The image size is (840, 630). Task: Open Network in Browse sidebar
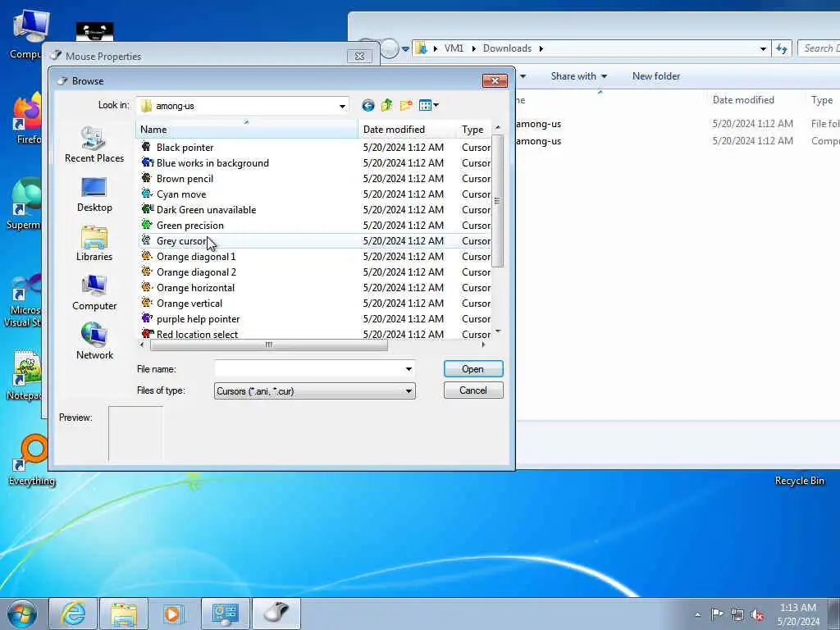click(x=94, y=342)
